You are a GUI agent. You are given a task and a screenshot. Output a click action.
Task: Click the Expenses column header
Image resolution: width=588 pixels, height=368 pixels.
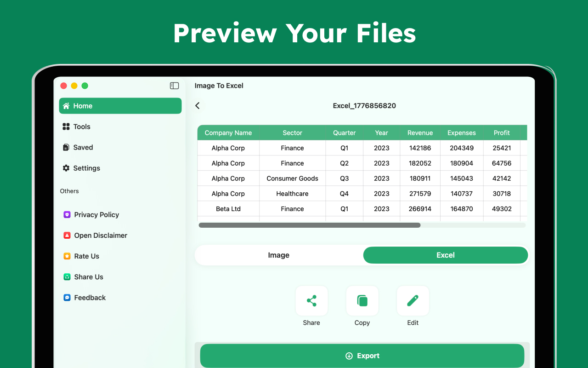coord(462,132)
